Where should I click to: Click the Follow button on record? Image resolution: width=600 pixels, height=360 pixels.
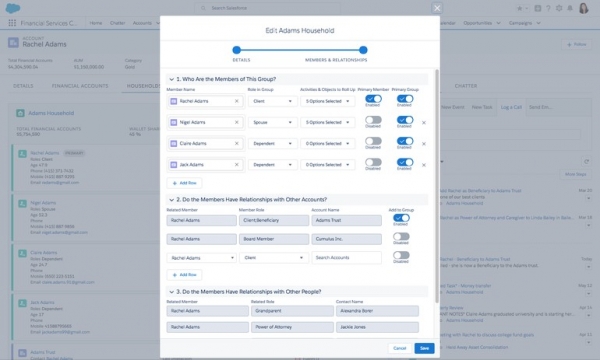(x=577, y=44)
